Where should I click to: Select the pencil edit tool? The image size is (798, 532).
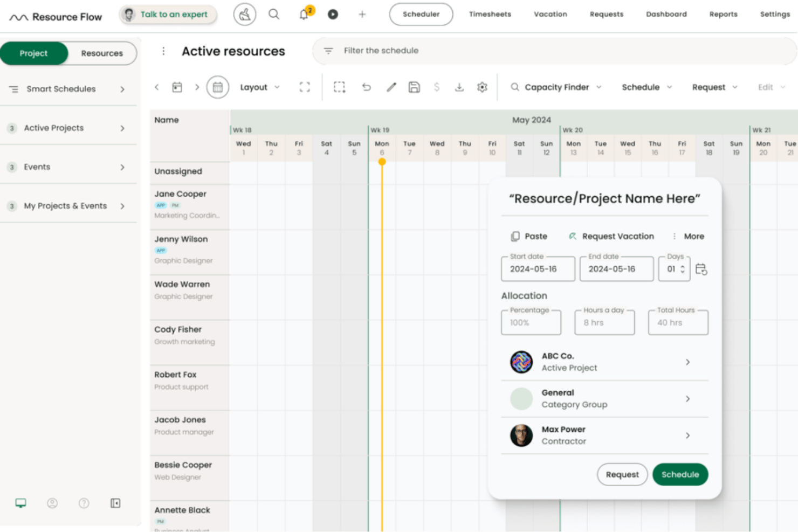click(x=391, y=87)
